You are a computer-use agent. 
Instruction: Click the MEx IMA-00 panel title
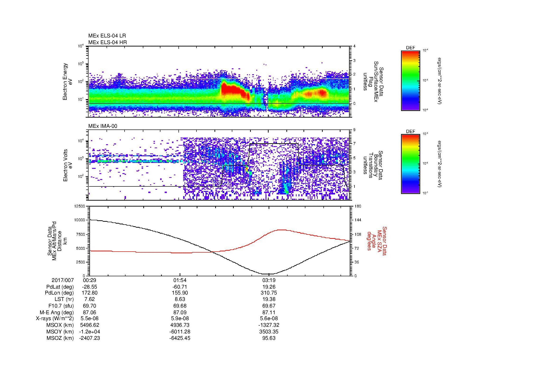pyautogui.click(x=103, y=126)
